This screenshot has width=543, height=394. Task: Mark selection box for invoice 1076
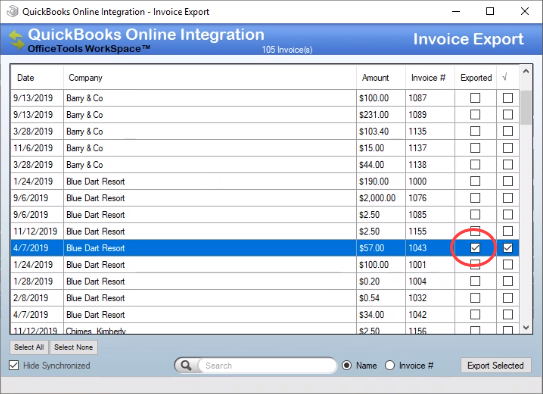[x=508, y=198]
